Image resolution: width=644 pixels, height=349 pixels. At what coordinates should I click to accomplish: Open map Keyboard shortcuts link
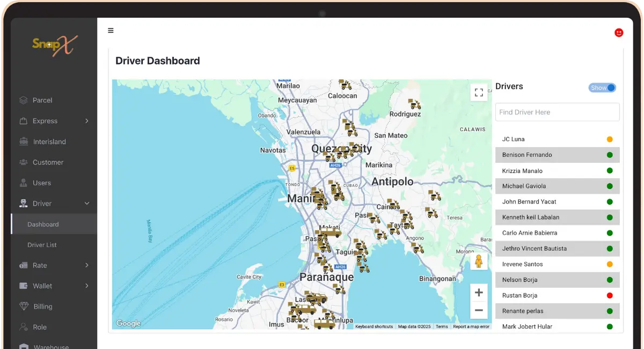pyautogui.click(x=374, y=326)
